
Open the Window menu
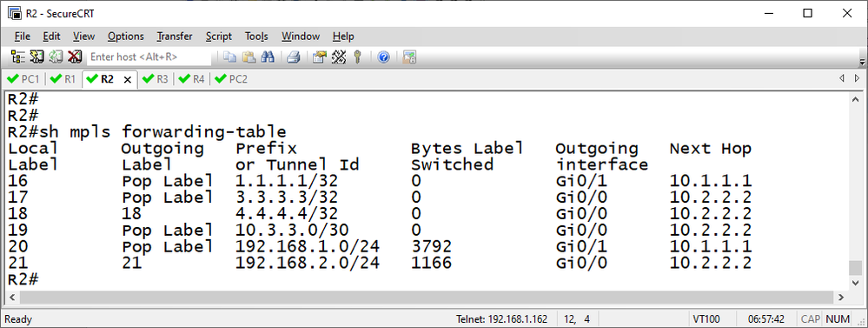click(x=301, y=36)
